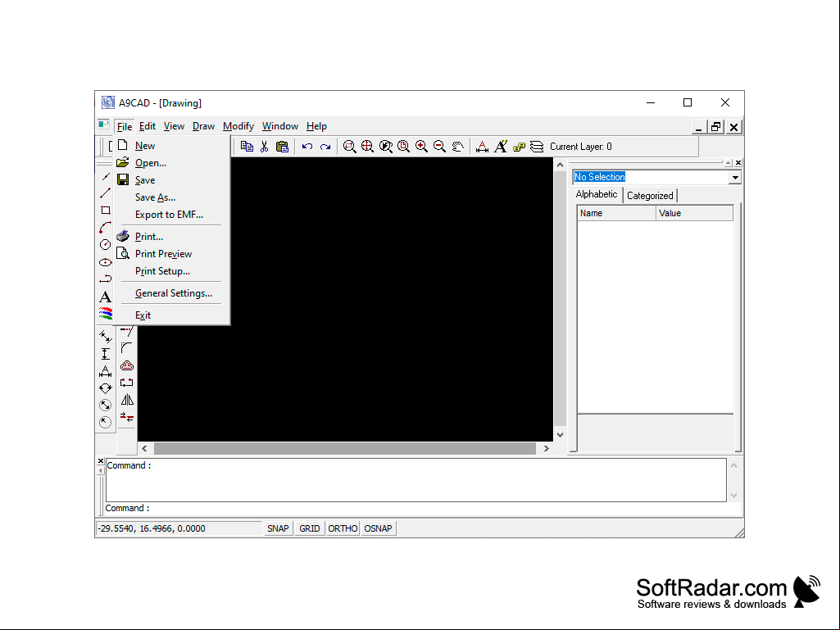
Task: Choose New from the File menu
Action: pos(171,146)
